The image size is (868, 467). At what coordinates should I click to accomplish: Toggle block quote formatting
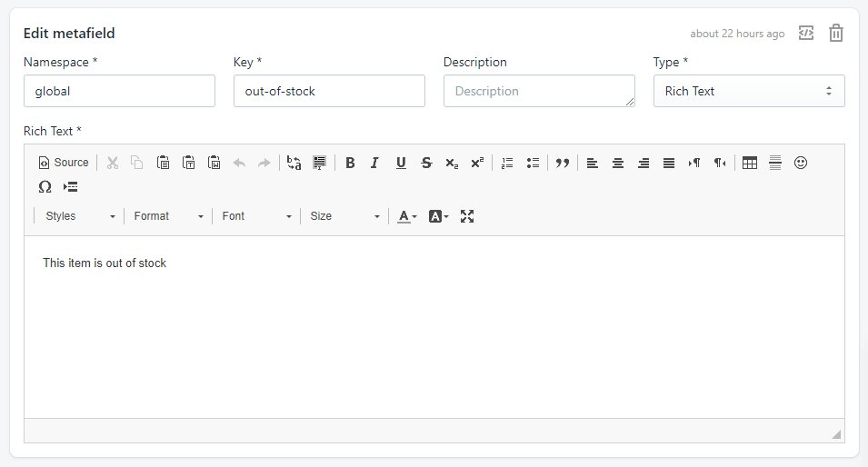[x=562, y=163]
